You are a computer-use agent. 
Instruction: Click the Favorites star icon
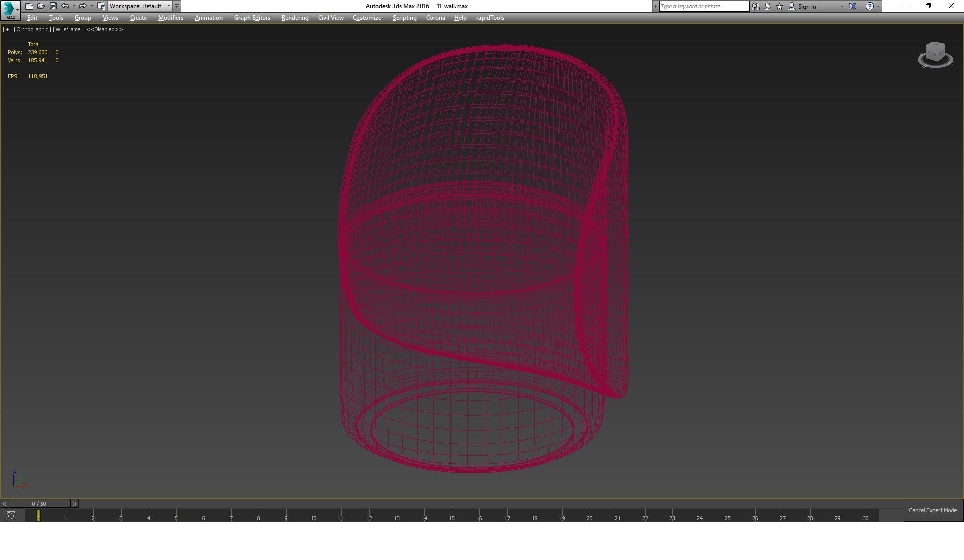779,6
